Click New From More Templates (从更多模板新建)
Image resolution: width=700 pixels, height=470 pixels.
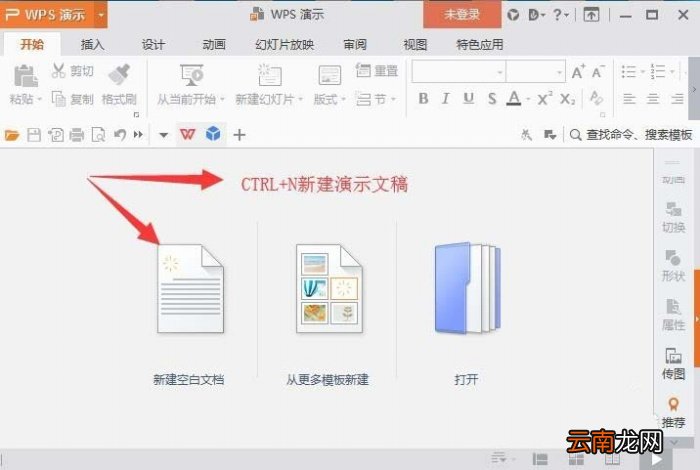tap(329, 288)
